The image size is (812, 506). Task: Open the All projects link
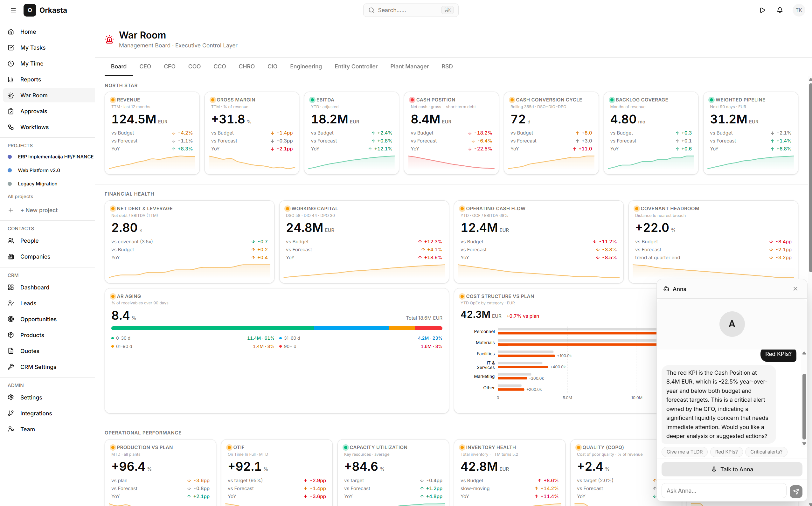[20, 197]
